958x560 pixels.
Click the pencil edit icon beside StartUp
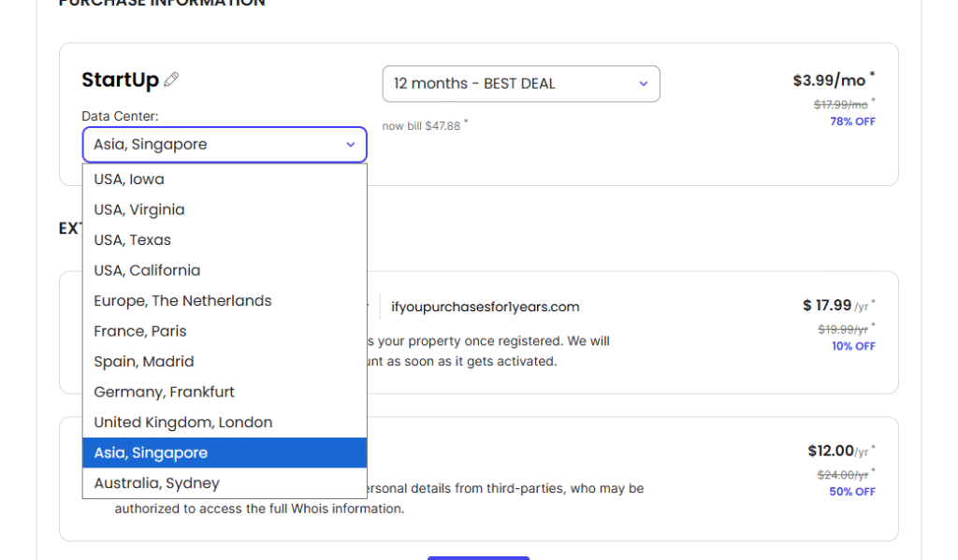pos(171,80)
